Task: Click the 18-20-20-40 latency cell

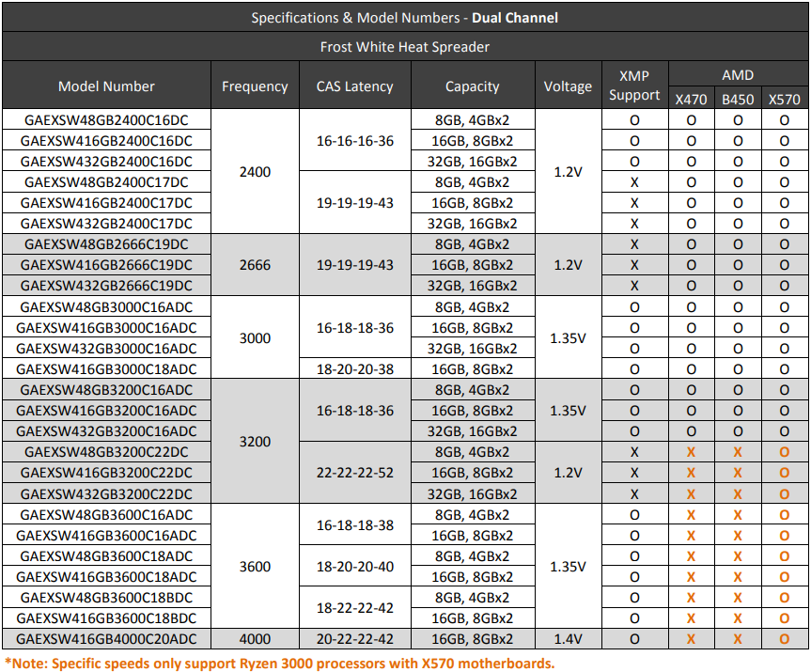Action: pos(355,567)
